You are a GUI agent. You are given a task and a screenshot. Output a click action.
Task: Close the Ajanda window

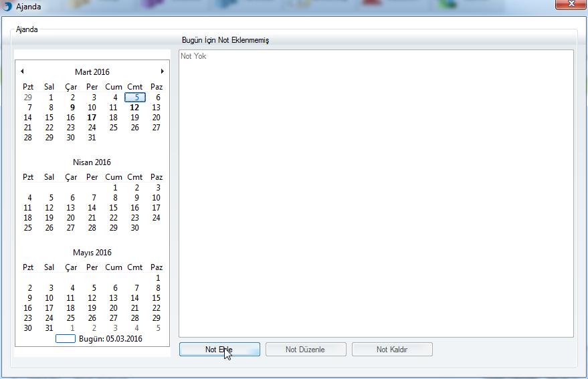571,4
